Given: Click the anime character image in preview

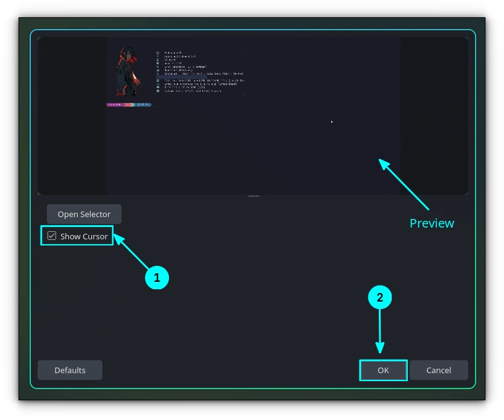Looking at the screenshot, I should pos(129,71).
